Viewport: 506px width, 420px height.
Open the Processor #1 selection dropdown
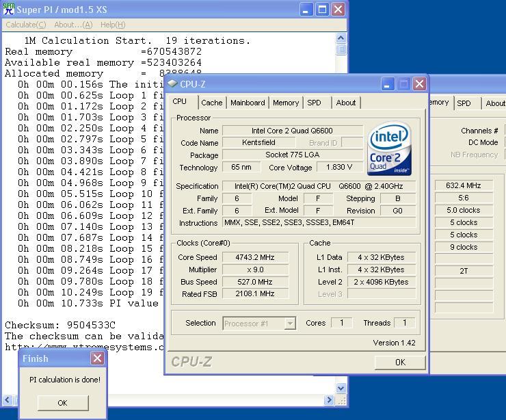[289, 323]
